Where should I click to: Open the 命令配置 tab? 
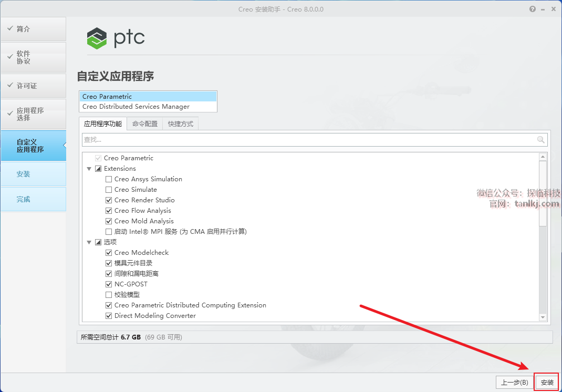pos(145,123)
